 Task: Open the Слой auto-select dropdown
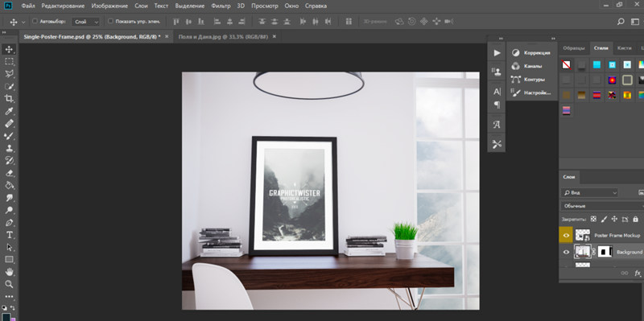(85, 22)
